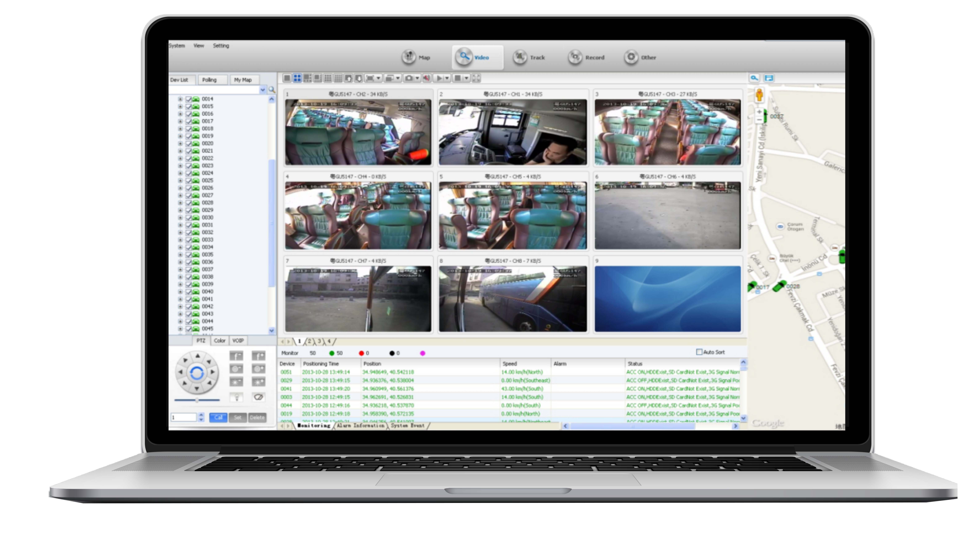
Task: Uncheck the device 0014 checkbox
Action: click(188, 99)
